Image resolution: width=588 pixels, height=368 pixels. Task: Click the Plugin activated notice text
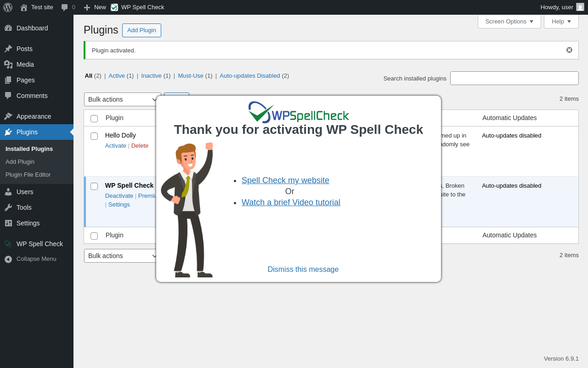pyautogui.click(x=113, y=50)
